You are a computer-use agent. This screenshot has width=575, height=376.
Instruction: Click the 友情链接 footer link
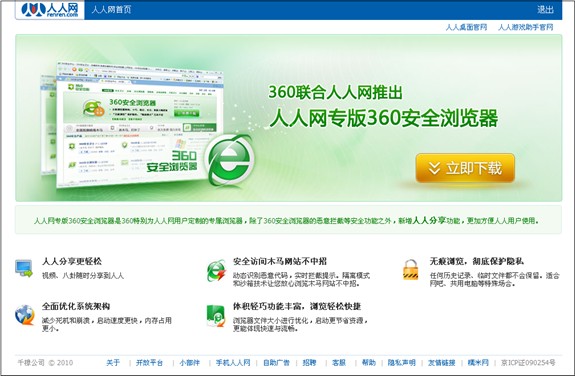(442, 363)
